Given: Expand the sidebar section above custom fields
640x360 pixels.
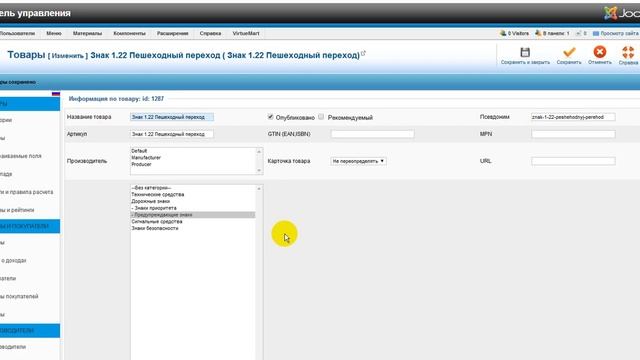Looking at the screenshot, I should (30, 104).
